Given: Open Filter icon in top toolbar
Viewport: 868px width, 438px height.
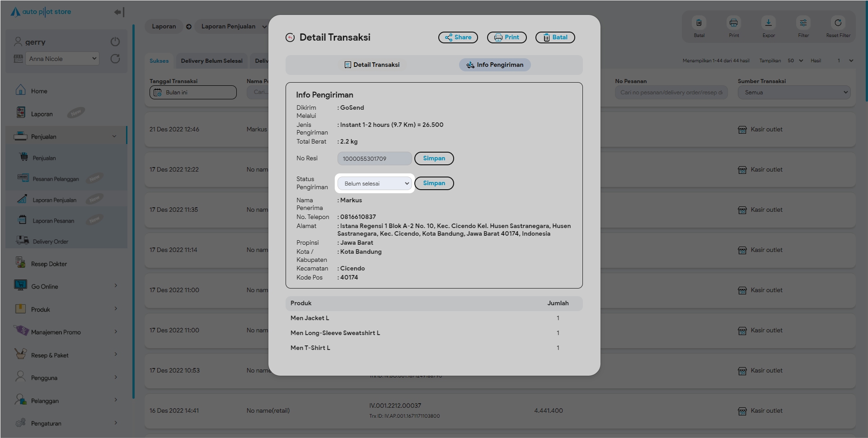Looking at the screenshot, I should pos(803,23).
